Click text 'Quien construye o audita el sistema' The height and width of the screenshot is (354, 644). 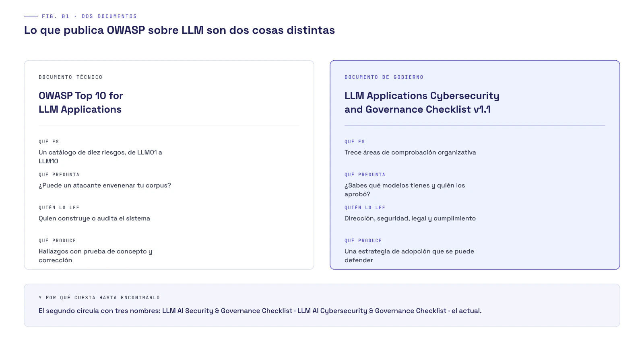(x=94, y=218)
